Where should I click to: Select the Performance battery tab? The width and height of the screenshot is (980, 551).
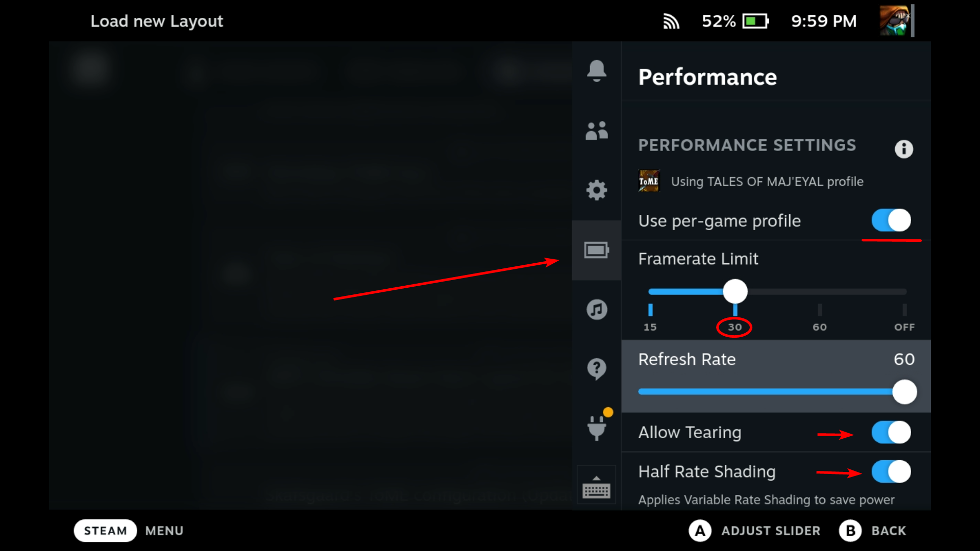596,250
